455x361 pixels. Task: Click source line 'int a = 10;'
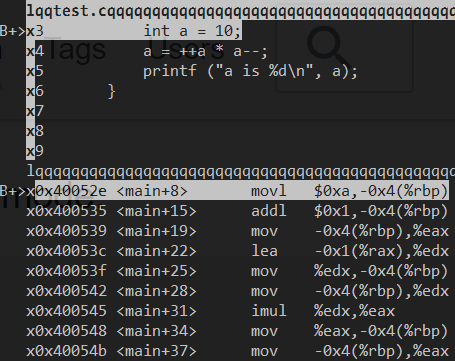(192, 31)
